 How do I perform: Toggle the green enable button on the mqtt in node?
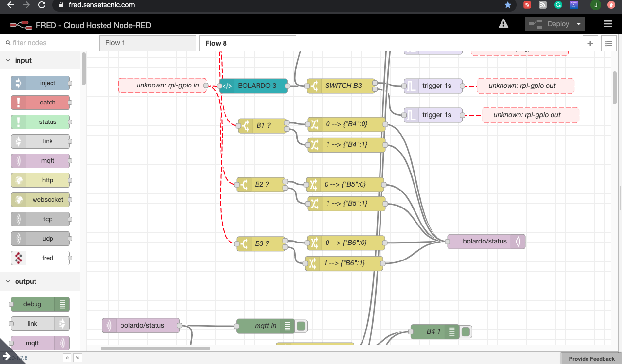[x=300, y=326]
